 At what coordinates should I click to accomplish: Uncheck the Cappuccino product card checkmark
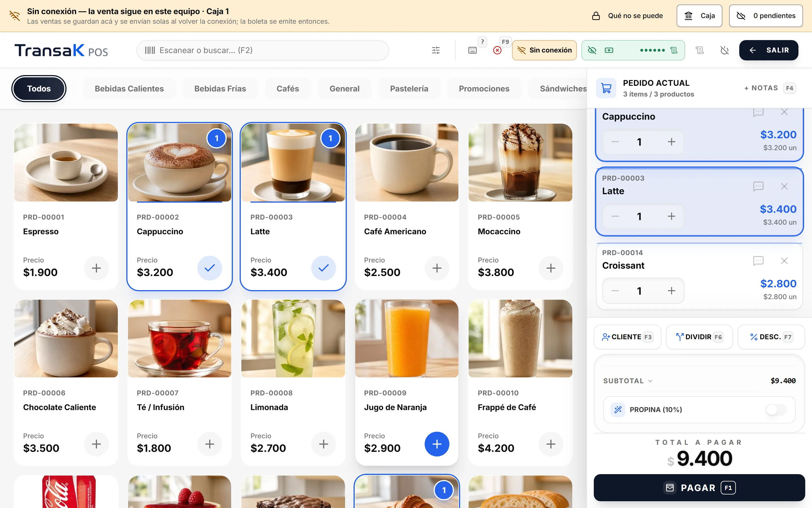click(210, 268)
